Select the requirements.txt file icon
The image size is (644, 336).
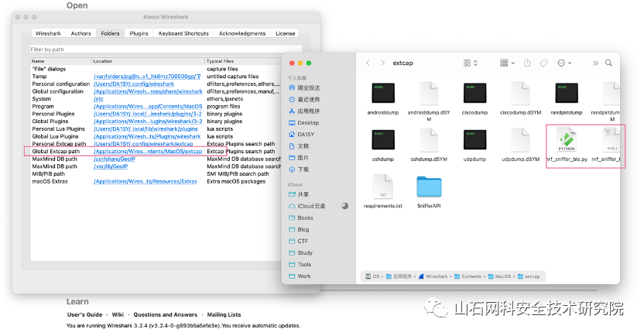point(383,187)
